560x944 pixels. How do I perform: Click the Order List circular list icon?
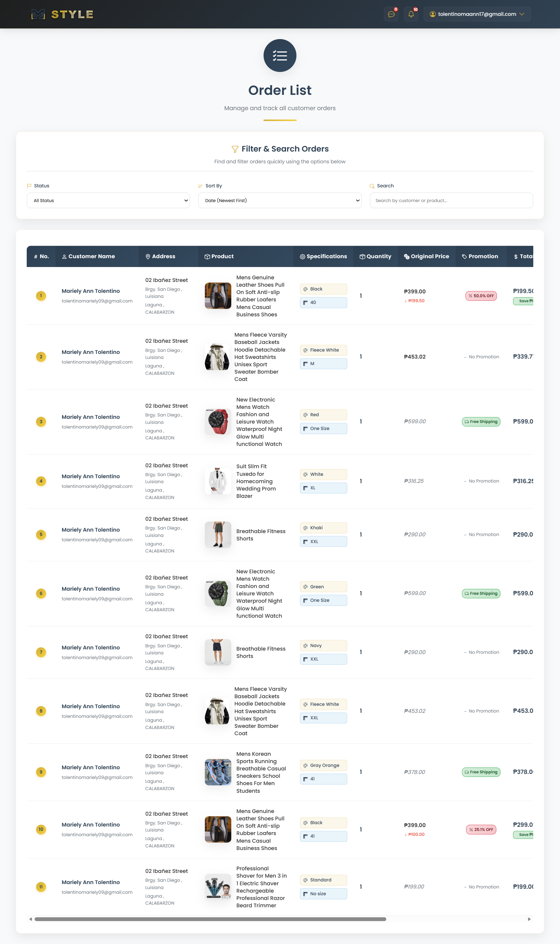click(x=280, y=55)
